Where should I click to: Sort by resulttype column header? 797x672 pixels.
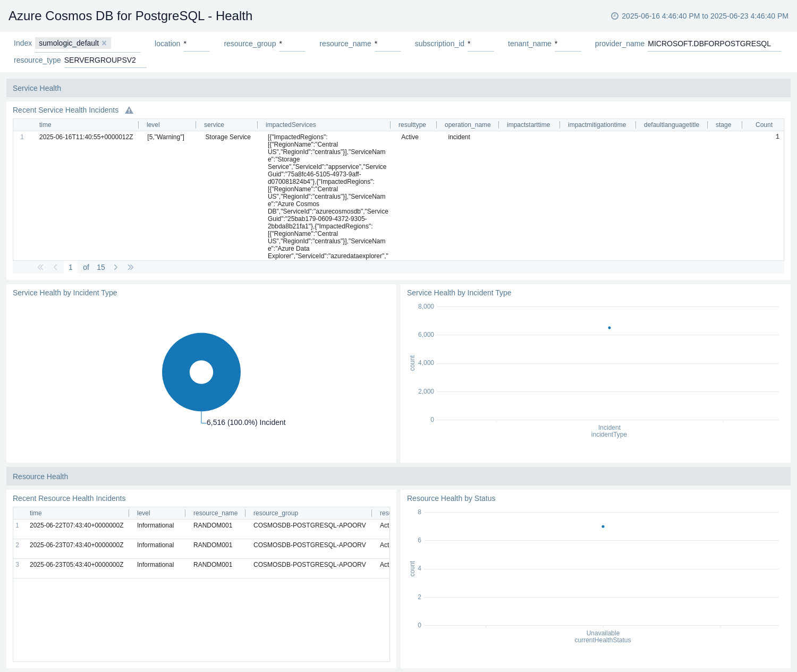point(412,125)
